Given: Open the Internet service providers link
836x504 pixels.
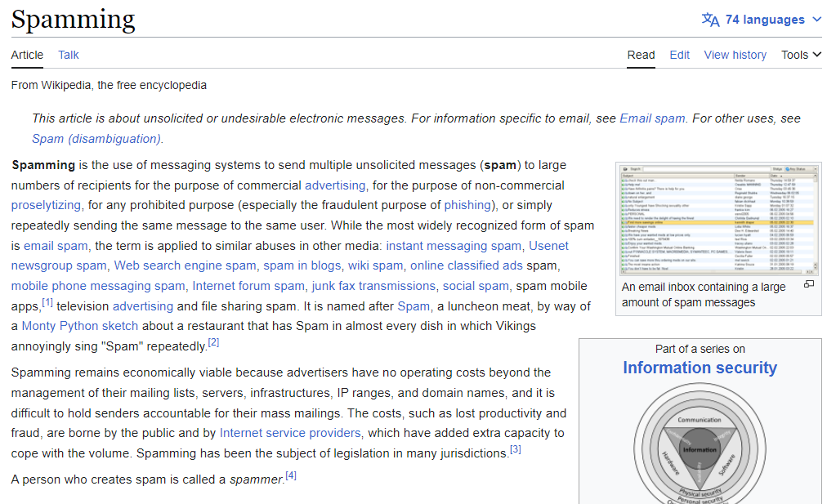Looking at the screenshot, I should (290, 433).
